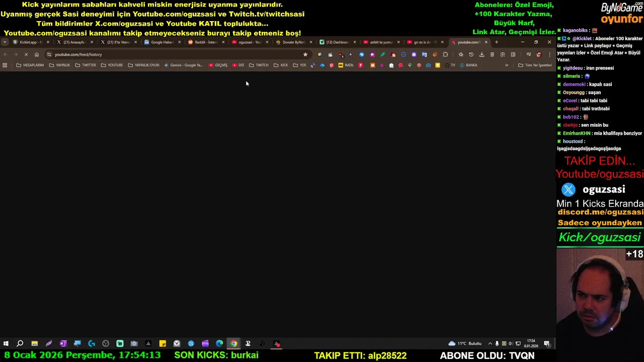The width and height of the screenshot is (644, 362).
Task: Bookmark this page with the star icon
Action: (305, 54)
